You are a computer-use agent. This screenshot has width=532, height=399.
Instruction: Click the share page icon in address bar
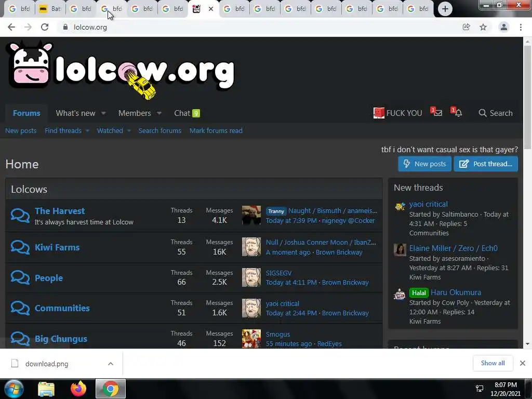pos(466,27)
